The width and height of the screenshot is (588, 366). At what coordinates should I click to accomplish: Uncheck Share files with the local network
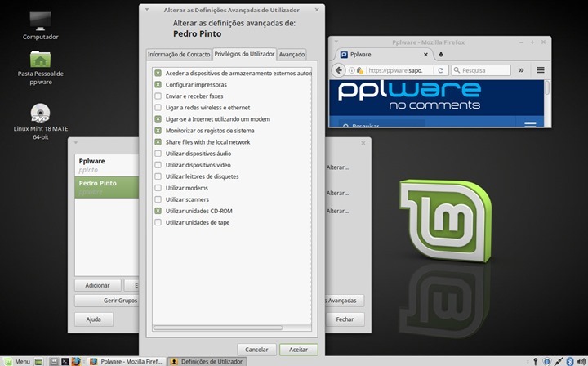pyautogui.click(x=158, y=142)
